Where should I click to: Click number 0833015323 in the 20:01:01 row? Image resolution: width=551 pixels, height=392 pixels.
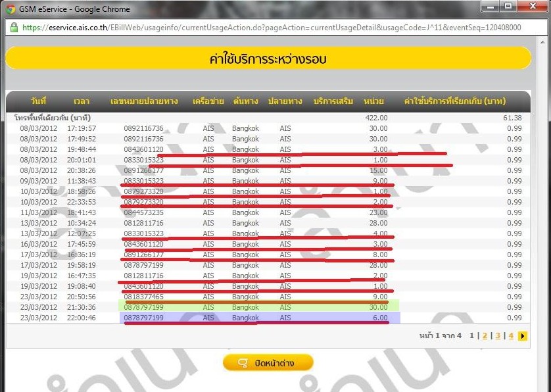[x=143, y=160]
